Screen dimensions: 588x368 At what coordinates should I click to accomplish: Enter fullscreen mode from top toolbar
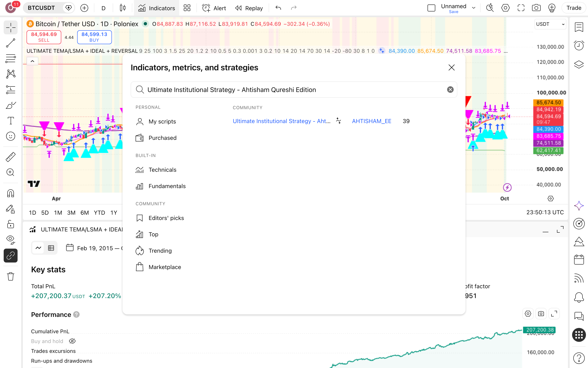coord(521,8)
